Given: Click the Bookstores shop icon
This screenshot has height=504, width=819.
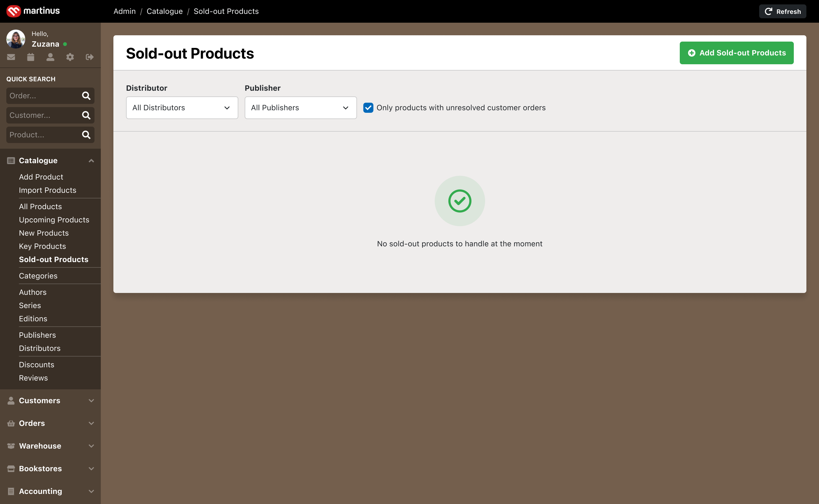Looking at the screenshot, I should pyautogui.click(x=11, y=469).
